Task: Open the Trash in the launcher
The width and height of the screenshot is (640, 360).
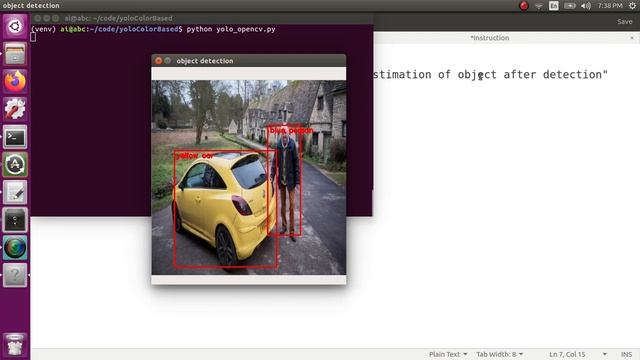Action: click(x=15, y=345)
